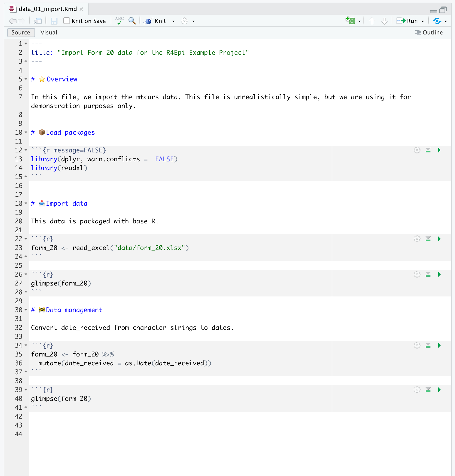The height and width of the screenshot is (476, 455).
Task: Go forward to next source location
Action: [x=22, y=21]
